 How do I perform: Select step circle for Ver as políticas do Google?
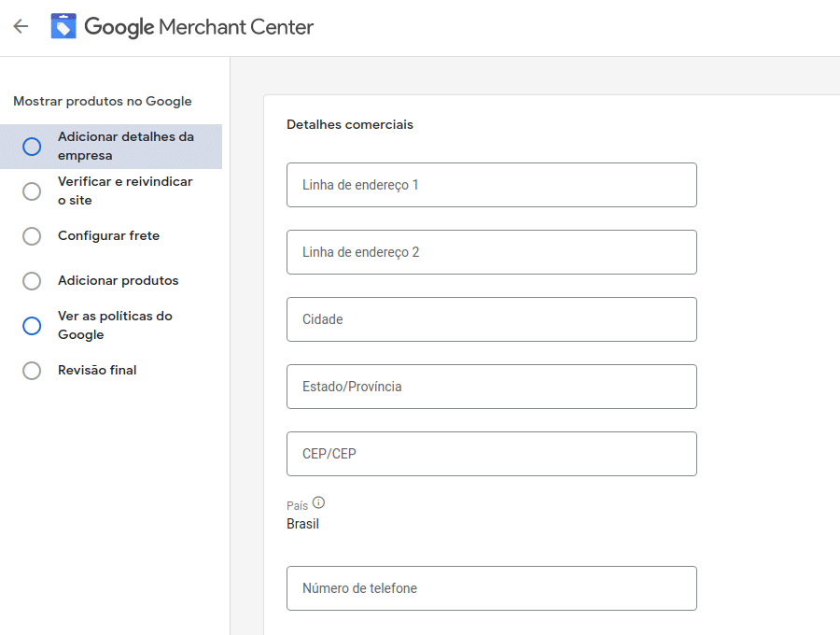tap(32, 326)
